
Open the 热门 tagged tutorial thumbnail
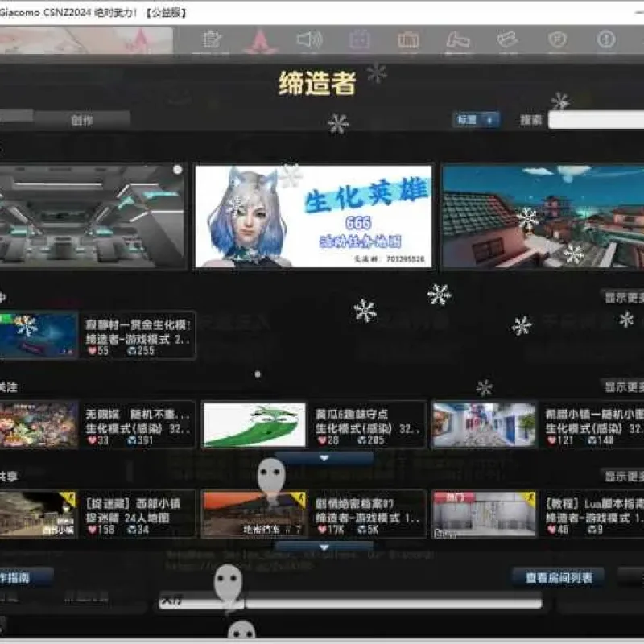coord(485,514)
